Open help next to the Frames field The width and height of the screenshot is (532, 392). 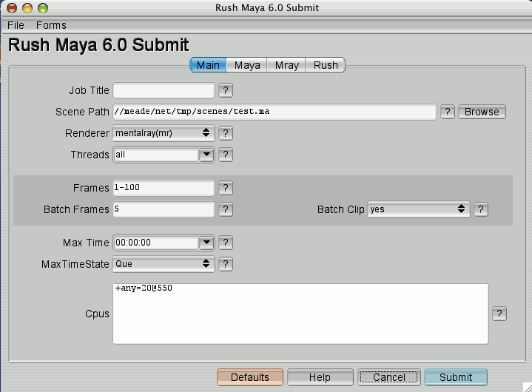pyautogui.click(x=226, y=188)
